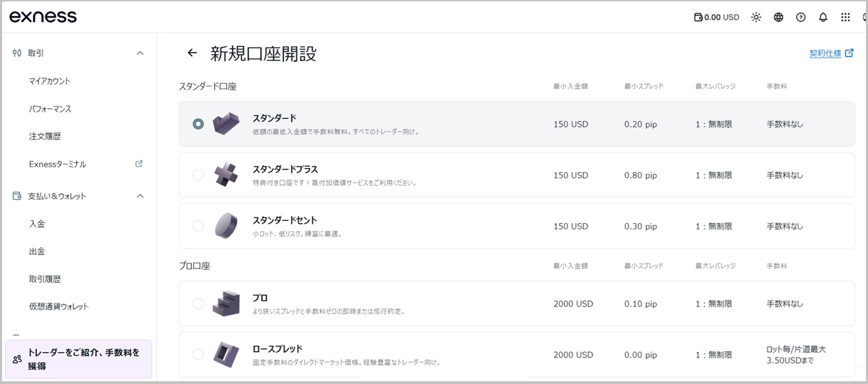868x384 pixels.
Task: Open 仮想通貨ウォレット in sidebar
Action: pos(59,306)
